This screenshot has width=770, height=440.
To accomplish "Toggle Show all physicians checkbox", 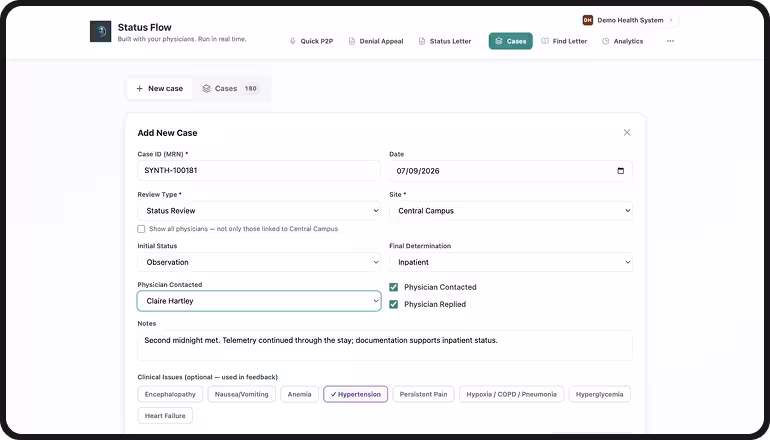I will [x=141, y=229].
